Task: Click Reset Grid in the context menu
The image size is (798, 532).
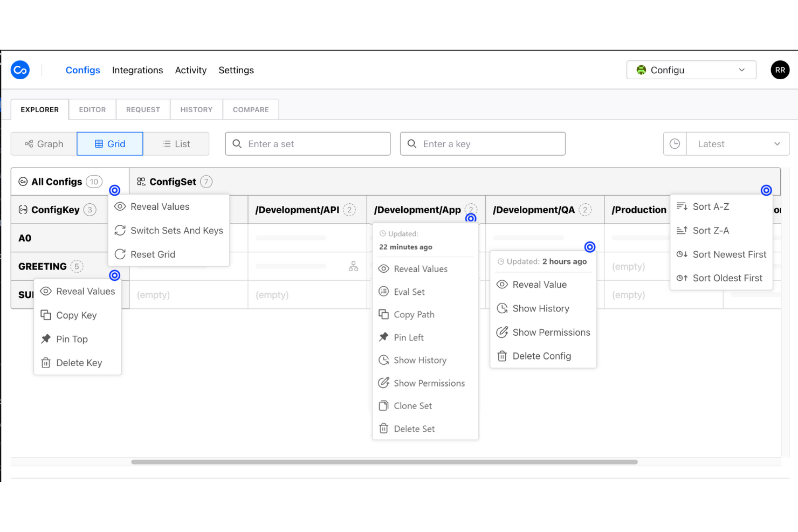Action: pyautogui.click(x=153, y=254)
